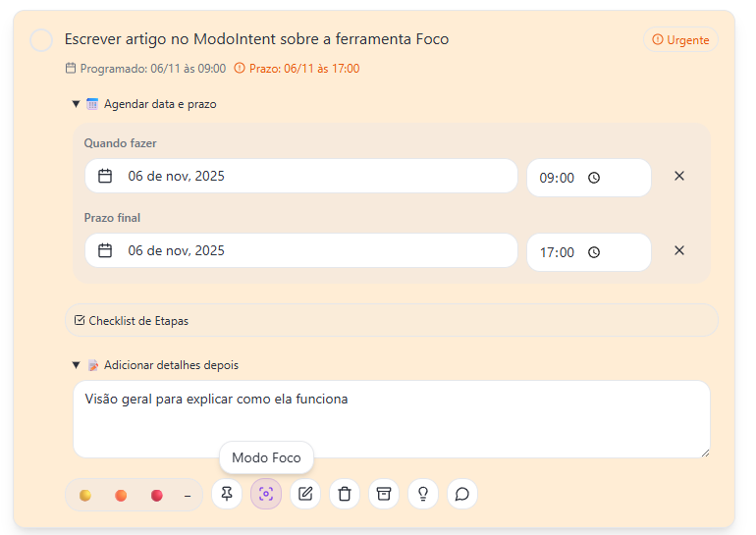The height and width of the screenshot is (535, 756).
Task: Open comments with speech bubble icon
Action: tap(462, 494)
